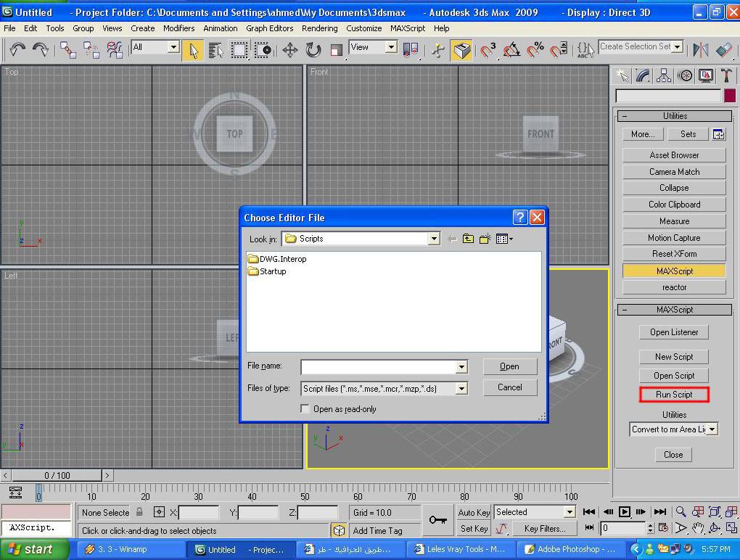Screen dimensions: 740x560
Task: Activate the Select and Scale tool
Action: [336, 50]
